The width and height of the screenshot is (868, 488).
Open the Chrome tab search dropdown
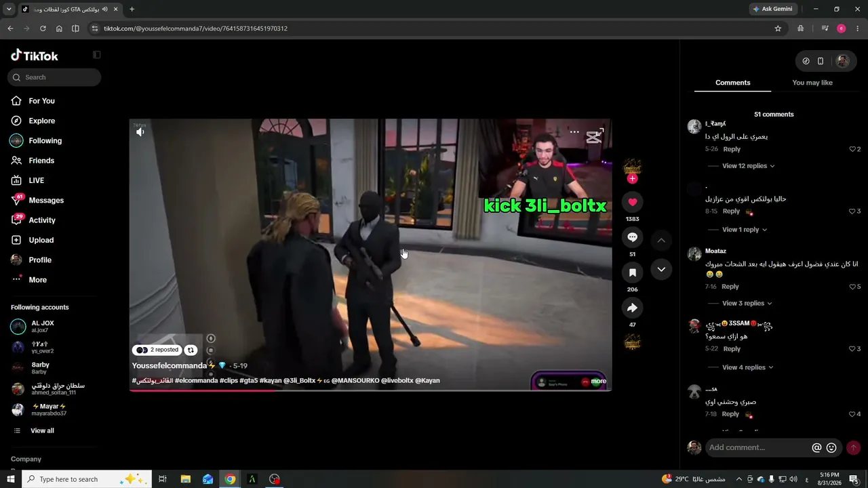(x=9, y=9)
